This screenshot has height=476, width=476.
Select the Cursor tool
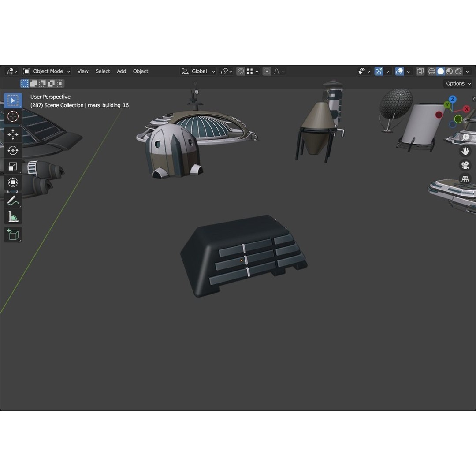(x=12, y=116)
